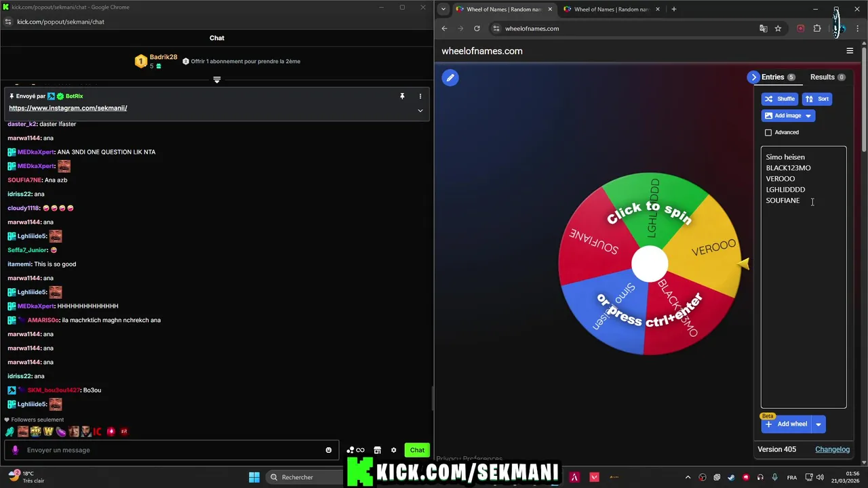Expand the Add image dropdown arrow

coord(808,116)
